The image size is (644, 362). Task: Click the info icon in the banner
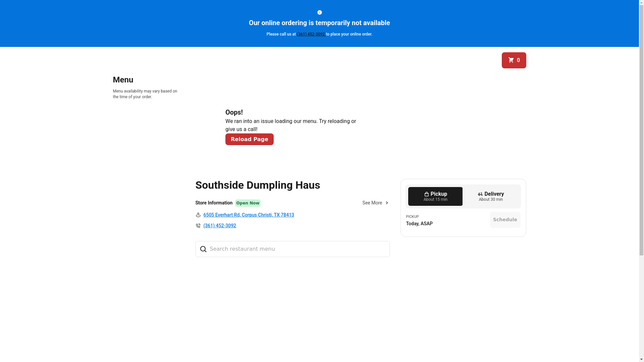(319, 12)
